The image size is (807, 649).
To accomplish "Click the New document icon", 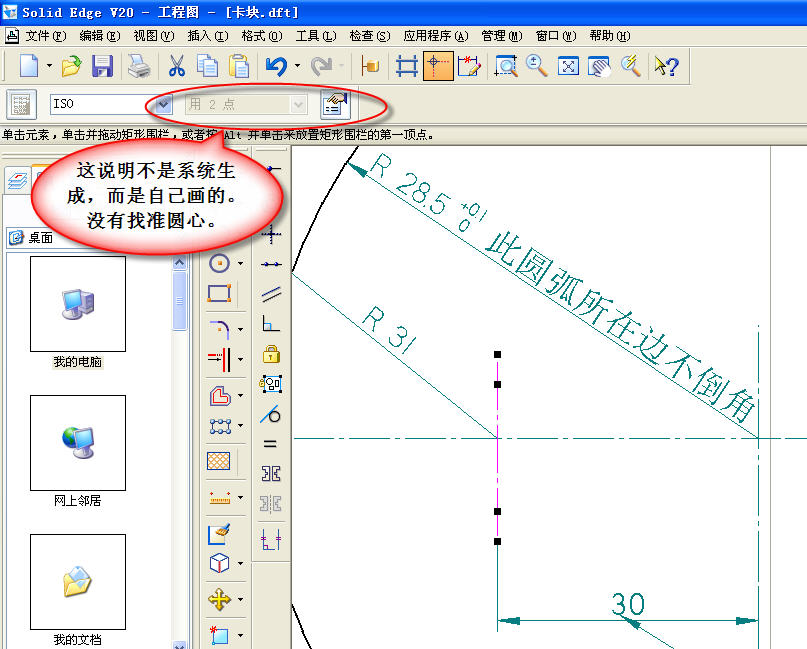I will (x=29, y=66).
